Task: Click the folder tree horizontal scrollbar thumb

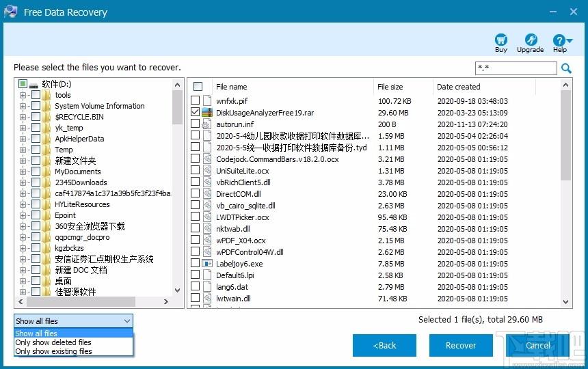Action: pyautogui.click(x=81, y=301)
